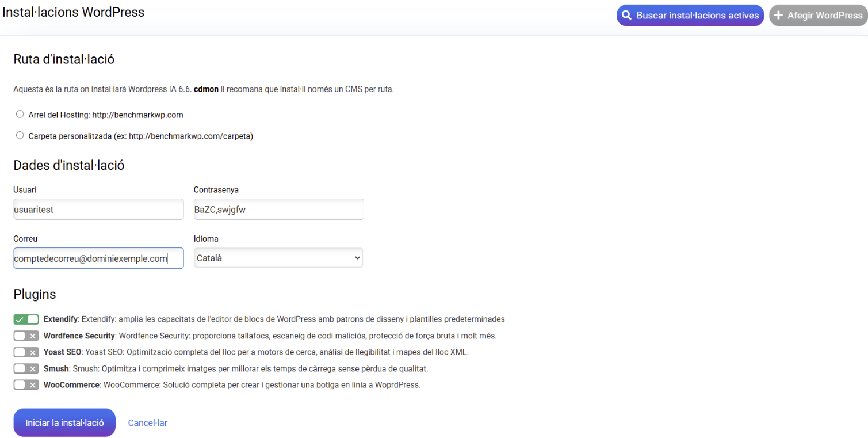
Task: Switch on the WooCommerce plugin toggle
Action: click(26, 384)
